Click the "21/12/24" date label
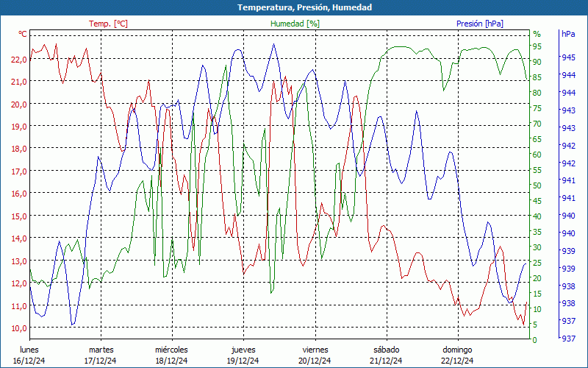Image resolution: width=588 pixels, height=368 pixels. click(x=386, y=361)
